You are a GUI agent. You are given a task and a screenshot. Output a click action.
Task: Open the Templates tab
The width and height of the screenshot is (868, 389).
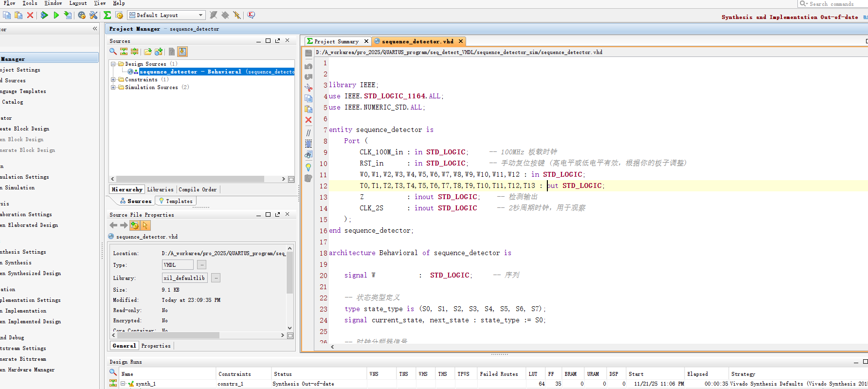176,201
